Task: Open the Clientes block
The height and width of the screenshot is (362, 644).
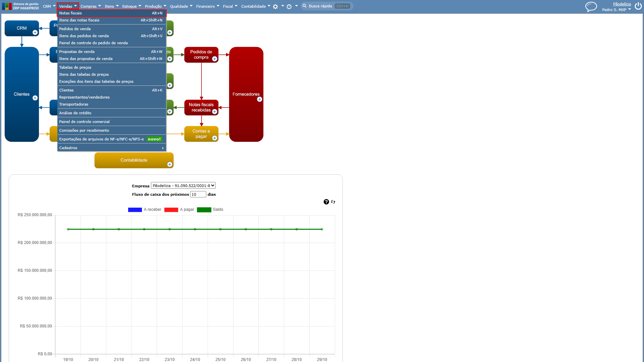Action: [22, 94]
